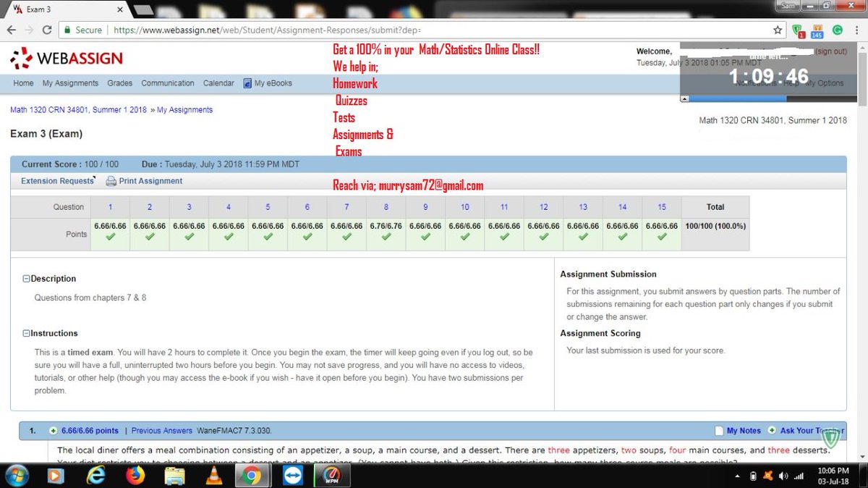
Task: Open Internet Explorer from the taskbar
Action: [95, 476]
